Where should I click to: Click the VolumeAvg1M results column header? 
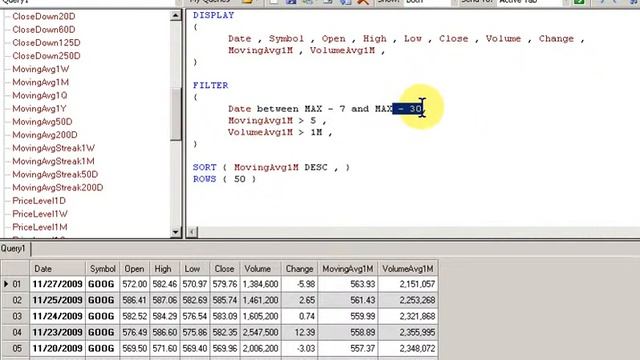point(408,269)
